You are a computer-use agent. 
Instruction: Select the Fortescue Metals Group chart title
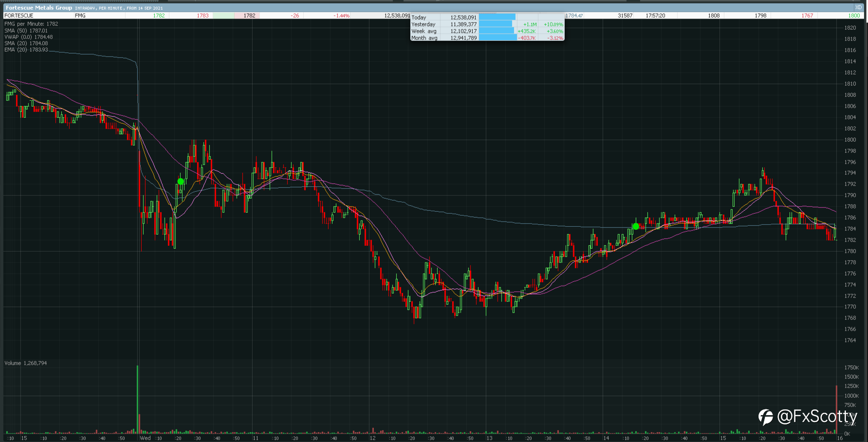(x=38, y=8)
